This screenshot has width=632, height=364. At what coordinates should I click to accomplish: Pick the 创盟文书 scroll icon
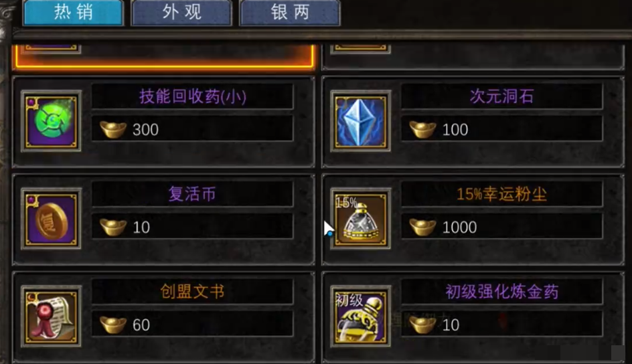click(51, 316)
